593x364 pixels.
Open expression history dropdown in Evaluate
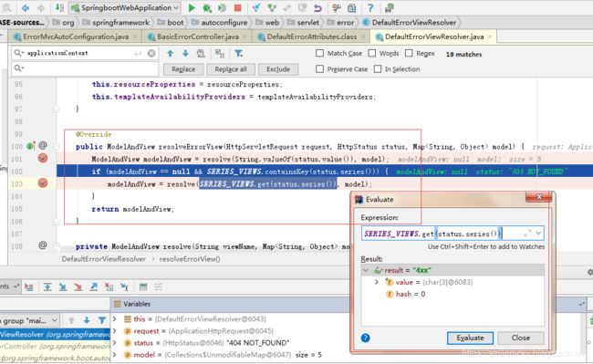click(538, 234)
